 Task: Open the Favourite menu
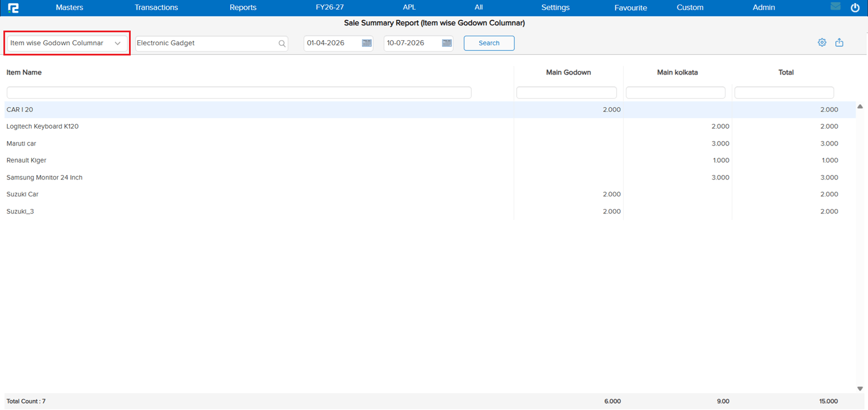[x=631, y=8]
